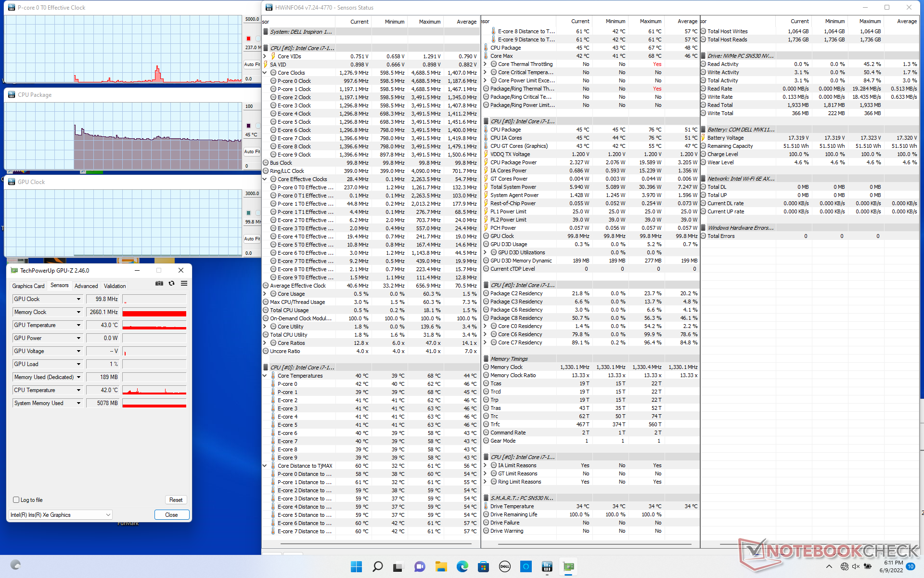The image size is (924, 578).
Task: Click the Close button in GPU-Z
Action: pos(171,515)
